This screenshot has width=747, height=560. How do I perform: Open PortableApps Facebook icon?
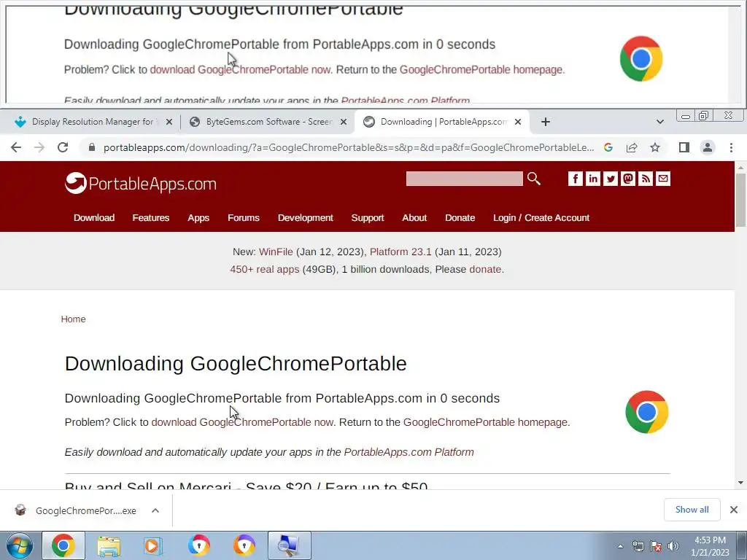[575, 179]
